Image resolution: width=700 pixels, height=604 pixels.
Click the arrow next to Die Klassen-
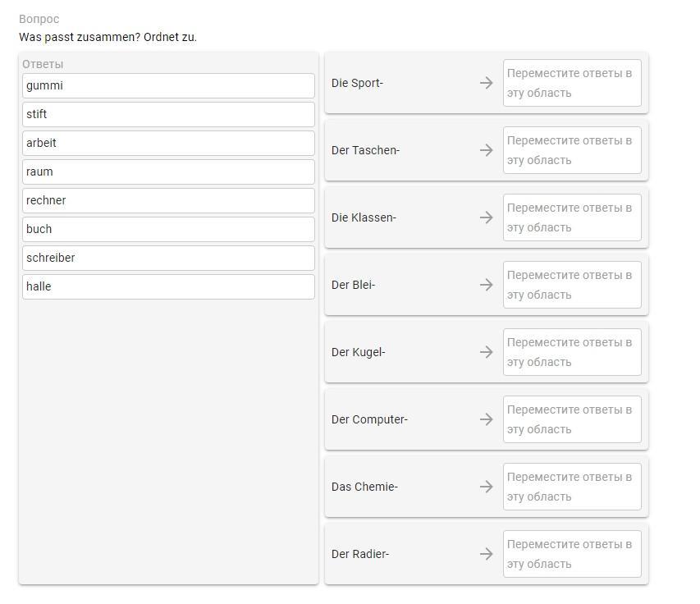tap(486, 217)
